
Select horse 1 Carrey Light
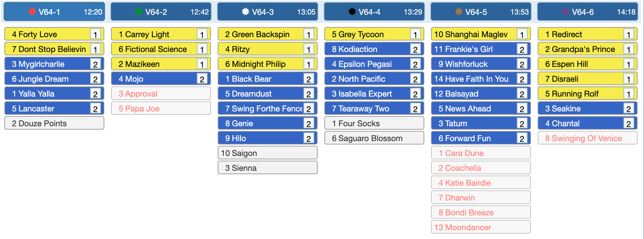(161, 34)
